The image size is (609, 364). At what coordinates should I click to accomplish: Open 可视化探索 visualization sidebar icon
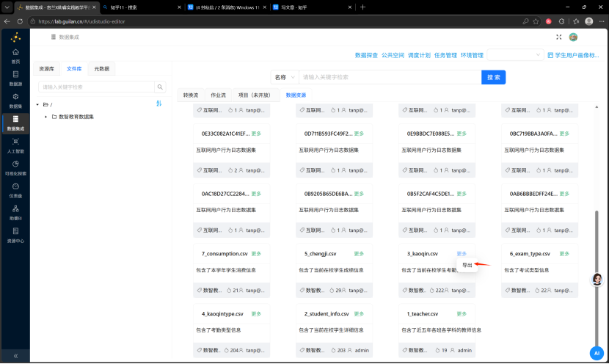15,168
